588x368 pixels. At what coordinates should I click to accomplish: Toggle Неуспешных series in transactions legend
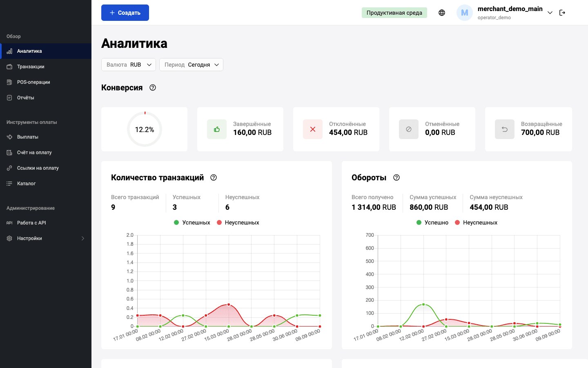(238, 222)
